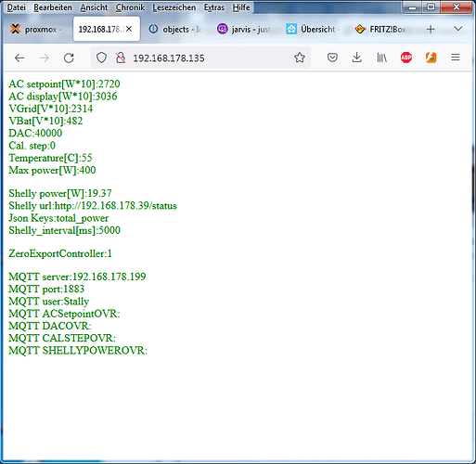Save page to Pocket
Image resolution: width=476 pixels, height=464 pixels.
pyautogui.click(x=332, y=58)
